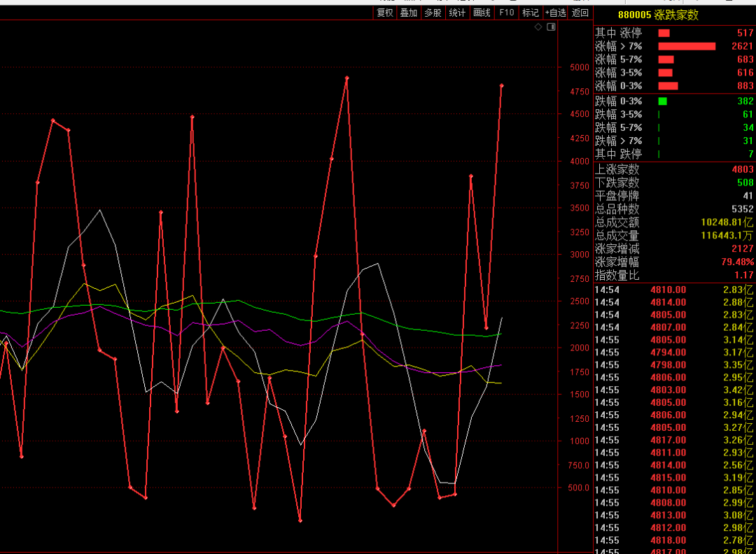The height and width of the screenshot is (554, 756).
Task: Click the 标记 mark button
Action: coord(531,13)
